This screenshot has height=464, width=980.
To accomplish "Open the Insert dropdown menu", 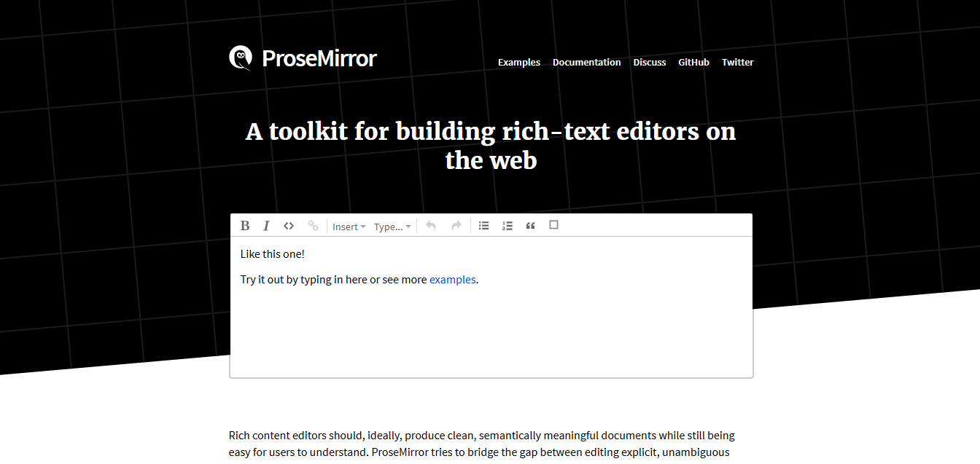I will pos(349,227).
